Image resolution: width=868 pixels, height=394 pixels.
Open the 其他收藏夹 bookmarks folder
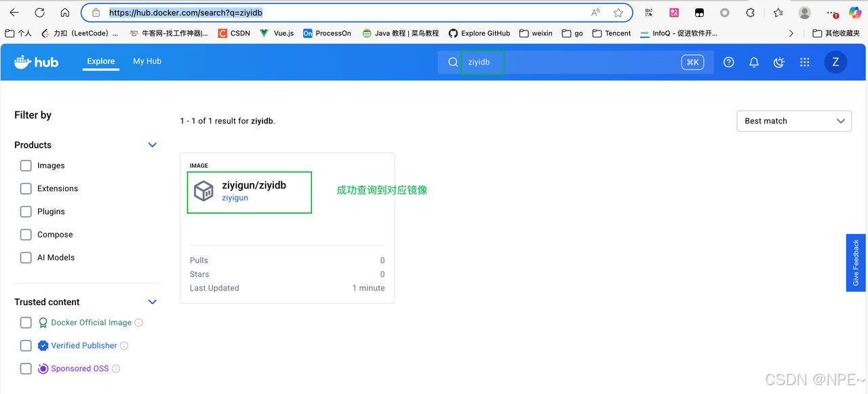coord(836,33)
